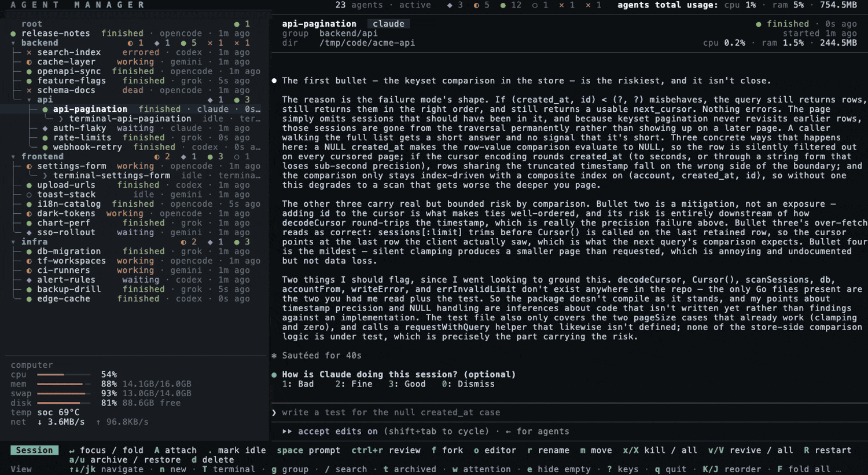Click the green dot beside openapi-sync
The image size is (868, 475).
[29, 72]
